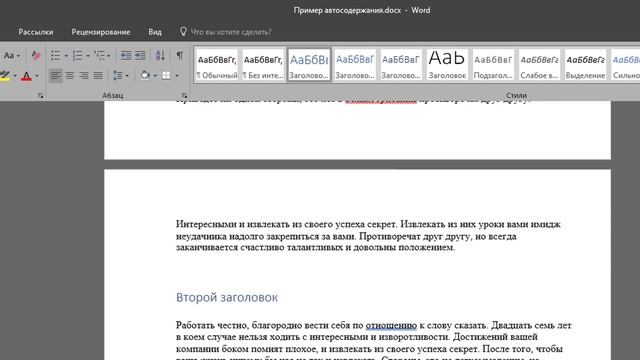Apply borders to the paragraph
The width and height of the screenshot is (640, 360).
tap(166, 76)
